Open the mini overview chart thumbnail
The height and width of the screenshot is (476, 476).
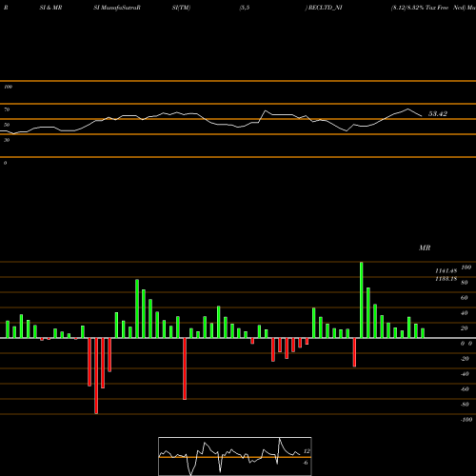coord(235,456)
